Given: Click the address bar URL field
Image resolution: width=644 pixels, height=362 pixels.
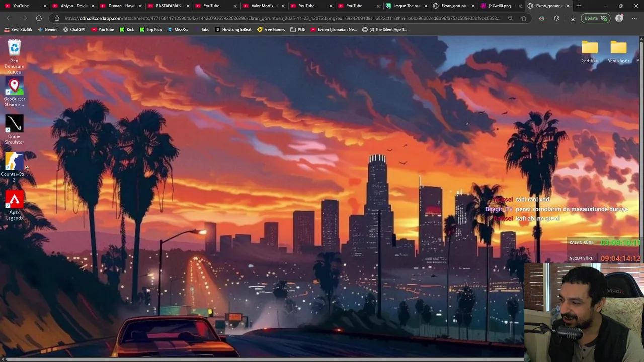Looking at the screenshot, I should click(x=282, y=18).
